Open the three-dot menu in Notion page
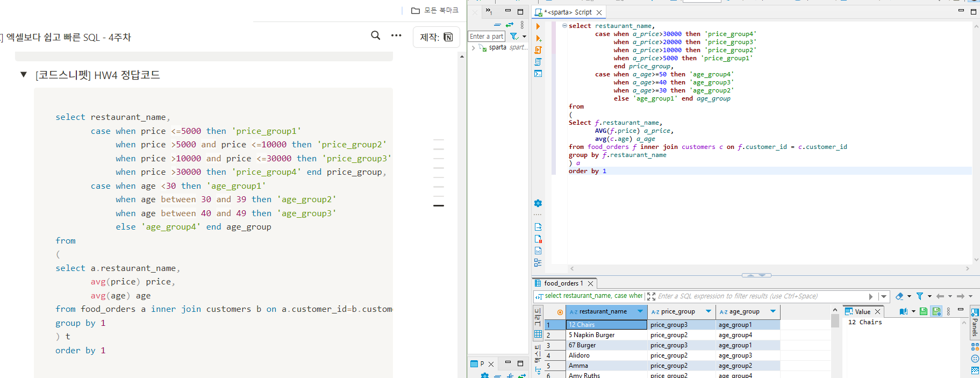Viewport: 980px width, 378px height. coord(396,35)
